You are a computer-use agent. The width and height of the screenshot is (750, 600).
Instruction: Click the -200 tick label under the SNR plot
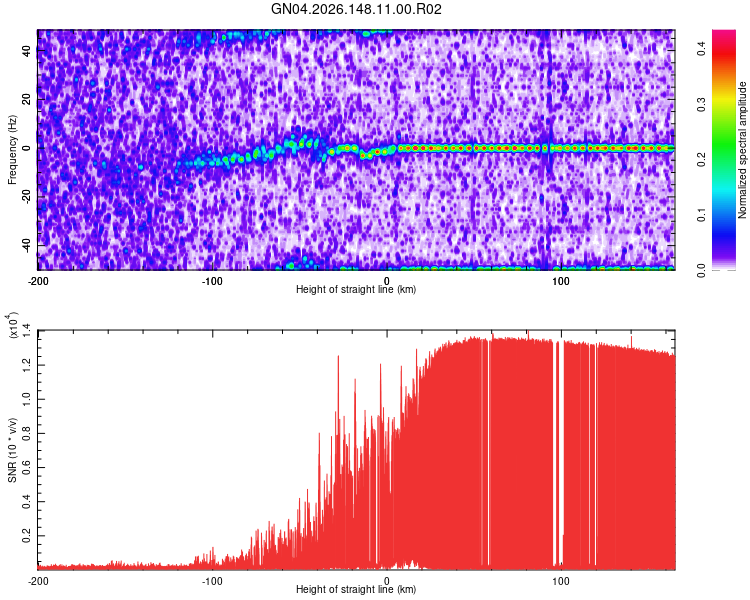(38, 581)
